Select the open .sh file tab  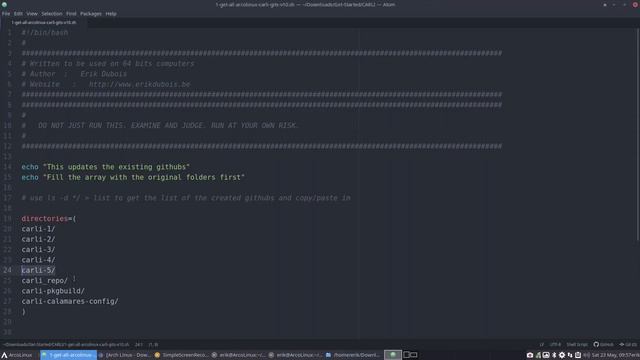point(44,22)
